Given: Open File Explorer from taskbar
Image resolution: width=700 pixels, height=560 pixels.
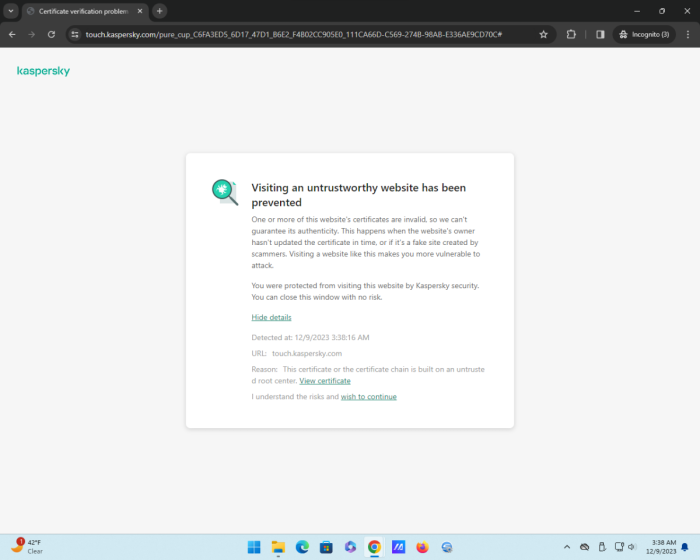Looking at the screenshot, I should click(278, 547).
